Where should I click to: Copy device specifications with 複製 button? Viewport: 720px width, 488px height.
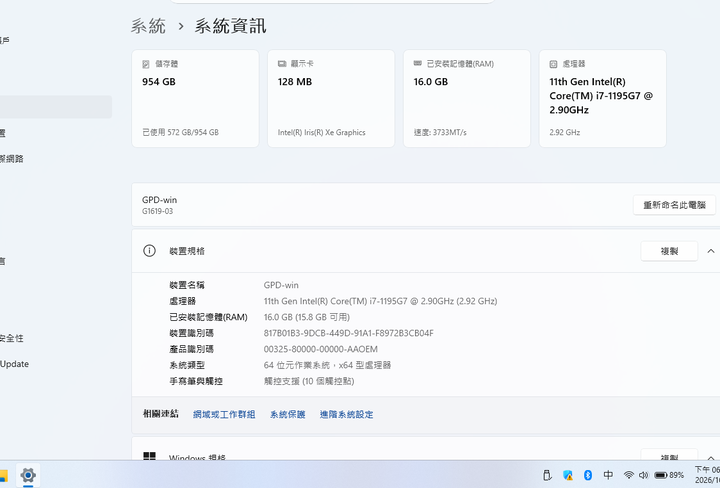[x=669, y=251]
